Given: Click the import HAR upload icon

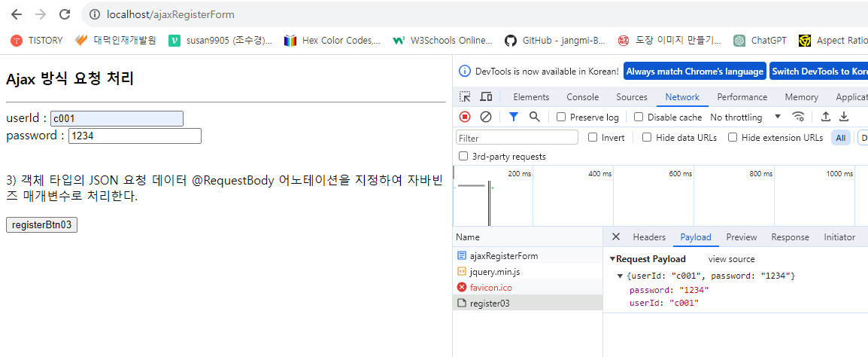Looking at the screenshot, I should (x=825, y=117).
